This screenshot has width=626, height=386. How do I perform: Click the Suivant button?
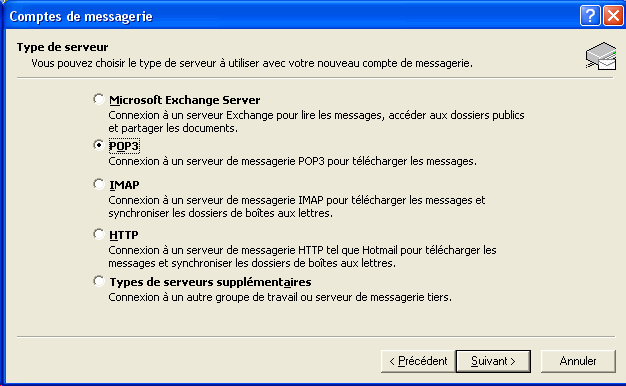click(493, 361)
